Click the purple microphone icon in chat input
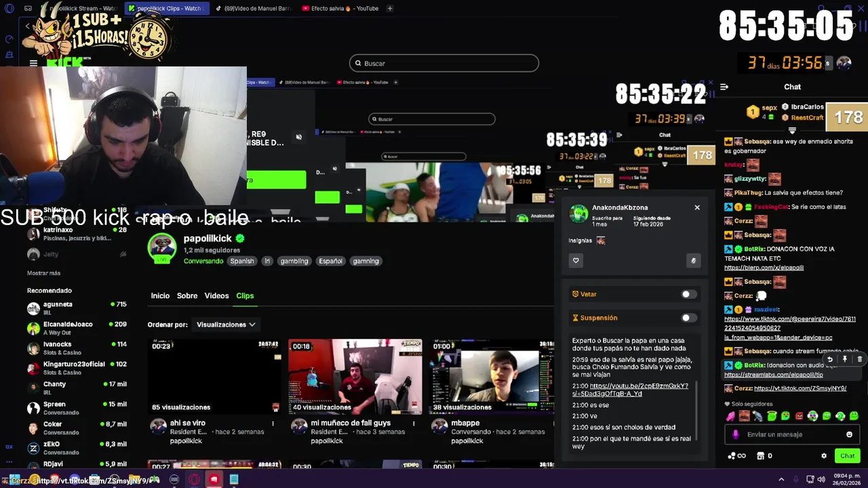 [736, 434]
